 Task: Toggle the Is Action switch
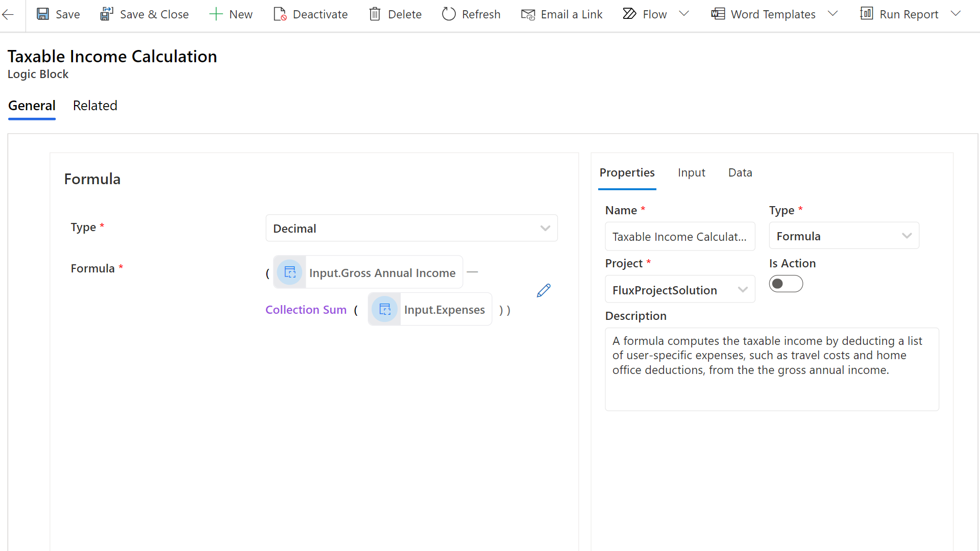786,284
